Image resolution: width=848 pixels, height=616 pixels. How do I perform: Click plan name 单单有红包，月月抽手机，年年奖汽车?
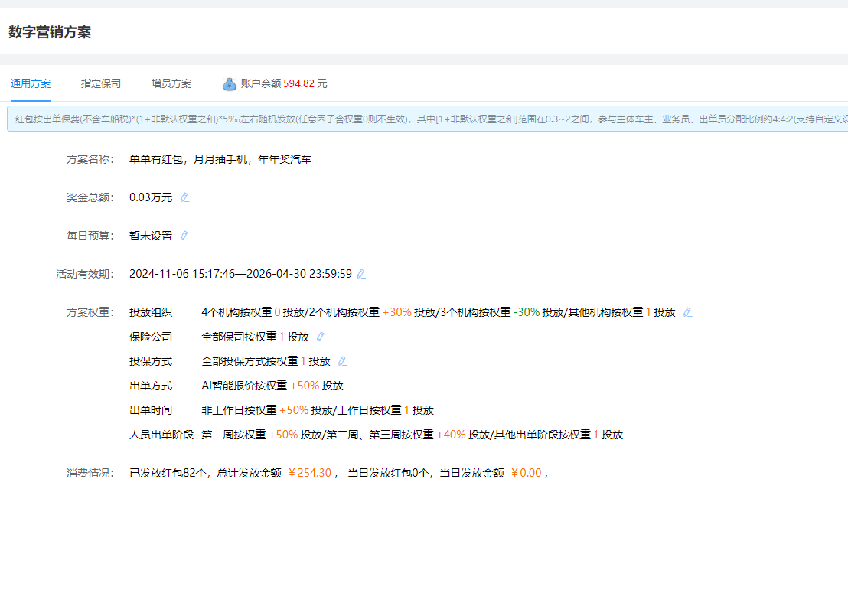tap(220, 159)
